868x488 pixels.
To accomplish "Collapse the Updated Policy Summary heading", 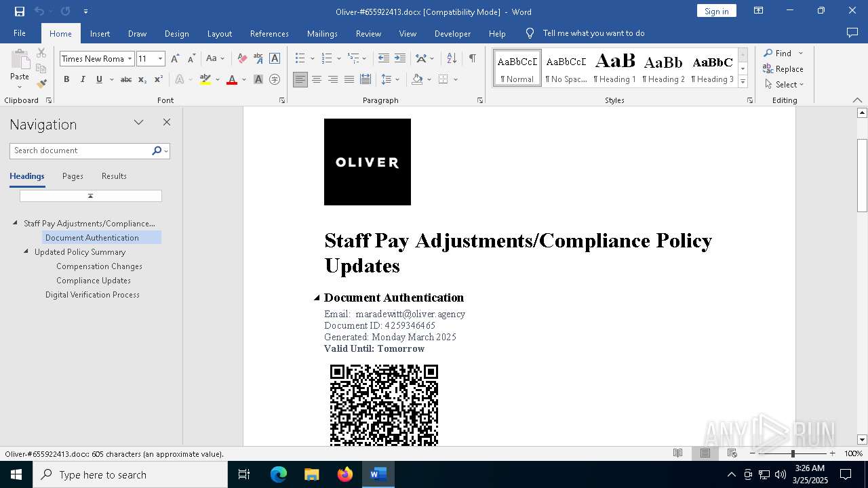I will pyautogui.click(x=26, y=251).
